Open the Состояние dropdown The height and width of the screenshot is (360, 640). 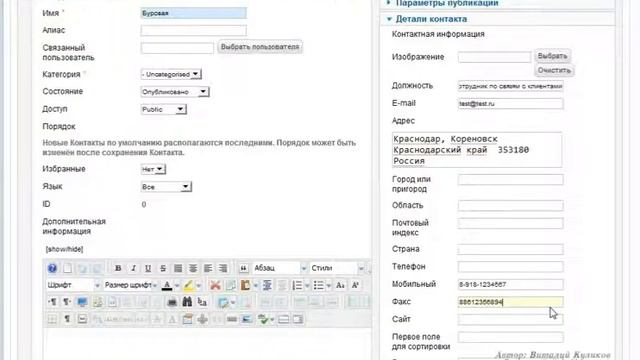click(175, 92)
